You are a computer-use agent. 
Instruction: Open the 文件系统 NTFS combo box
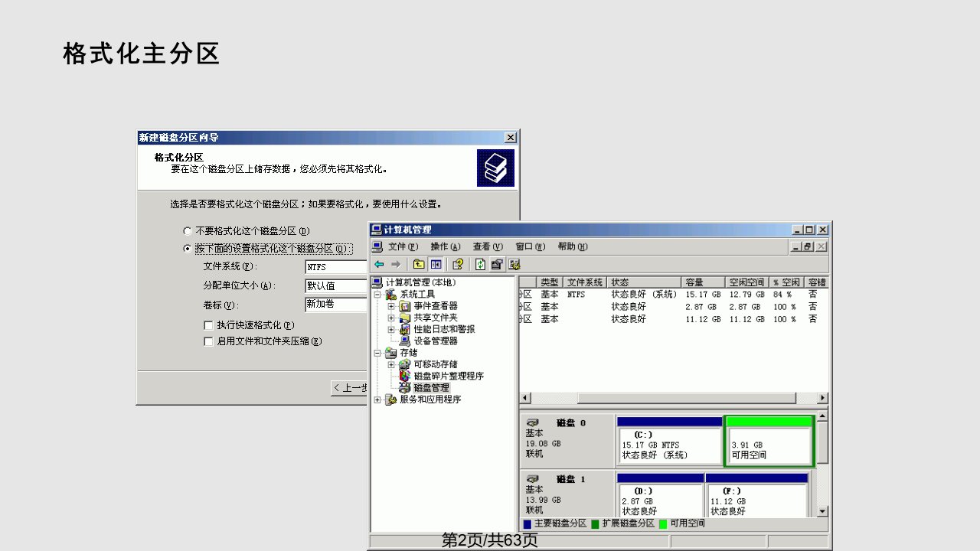336,267
